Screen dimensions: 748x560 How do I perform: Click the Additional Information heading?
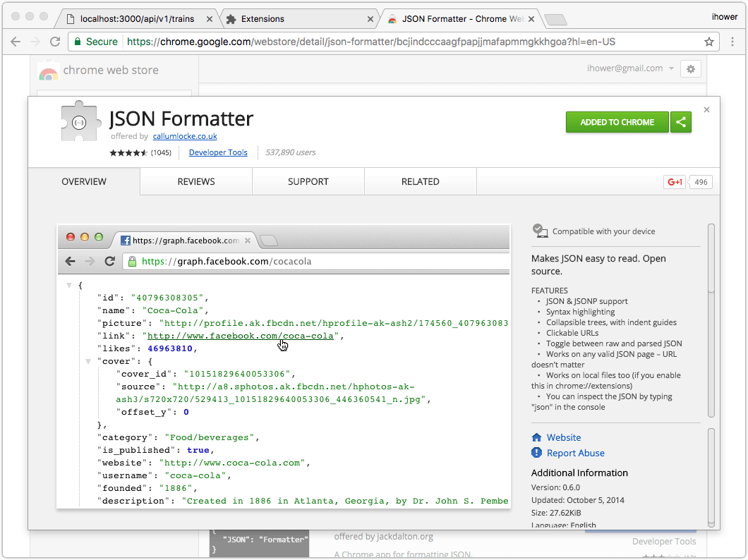coord(579,473)
